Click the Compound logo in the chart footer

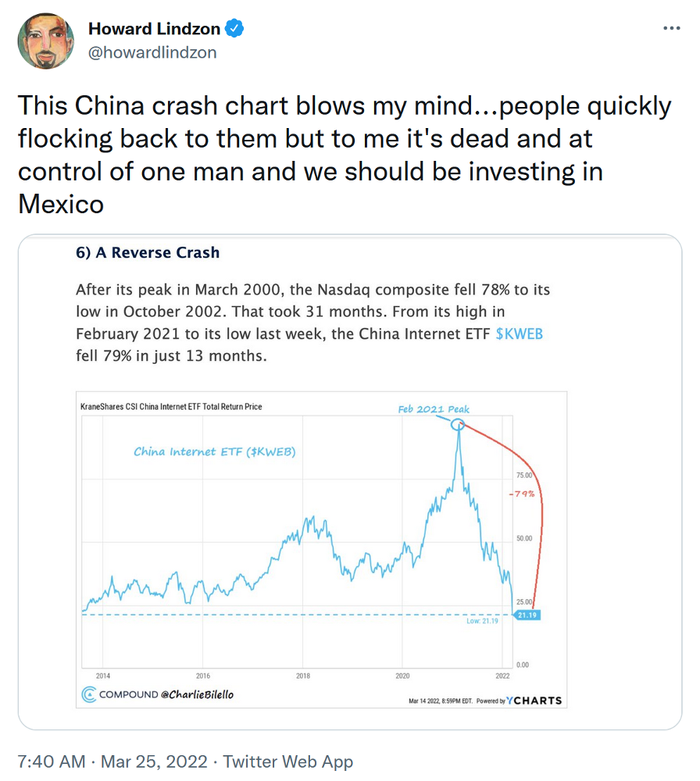click(88, 694)
